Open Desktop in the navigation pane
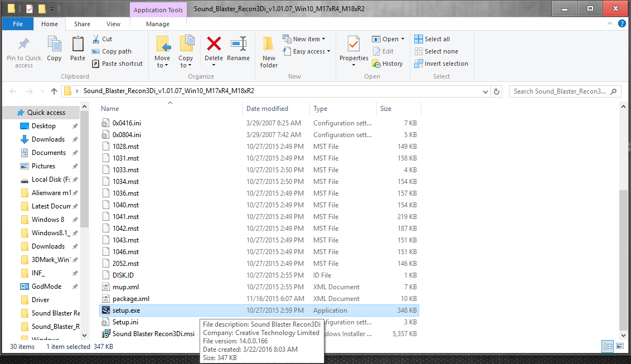The width and height of the screenshot is (631, 364). (43, 126)
